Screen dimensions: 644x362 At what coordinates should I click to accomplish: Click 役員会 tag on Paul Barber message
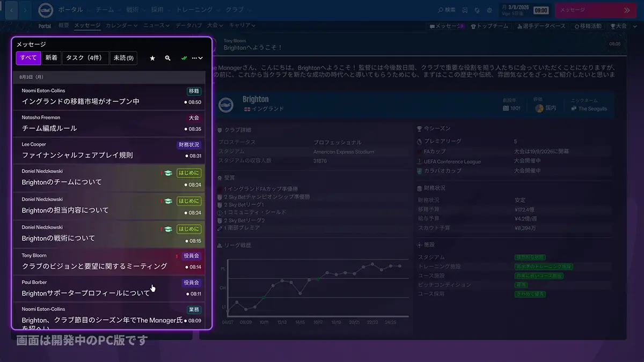tap(192, 283)
